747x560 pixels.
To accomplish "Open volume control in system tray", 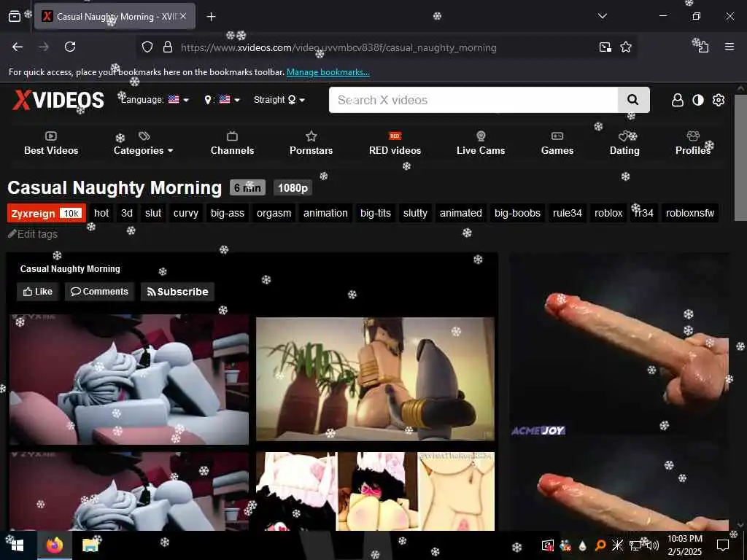I will coord(653,545).
